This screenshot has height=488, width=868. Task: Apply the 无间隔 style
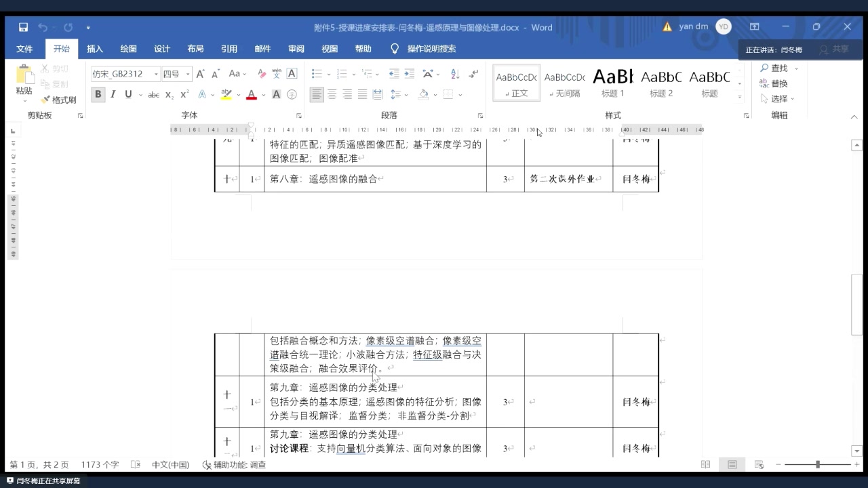coord(565,83)
